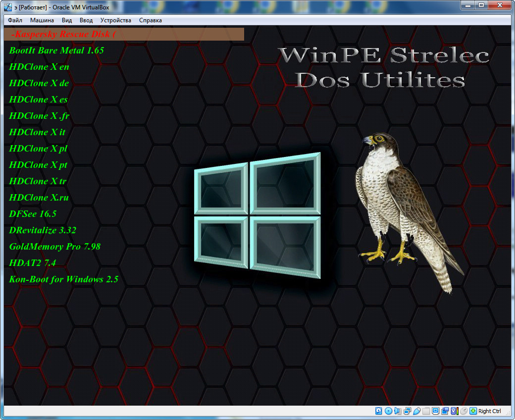Select the HDClone X tr entry

tap(38, 181)
